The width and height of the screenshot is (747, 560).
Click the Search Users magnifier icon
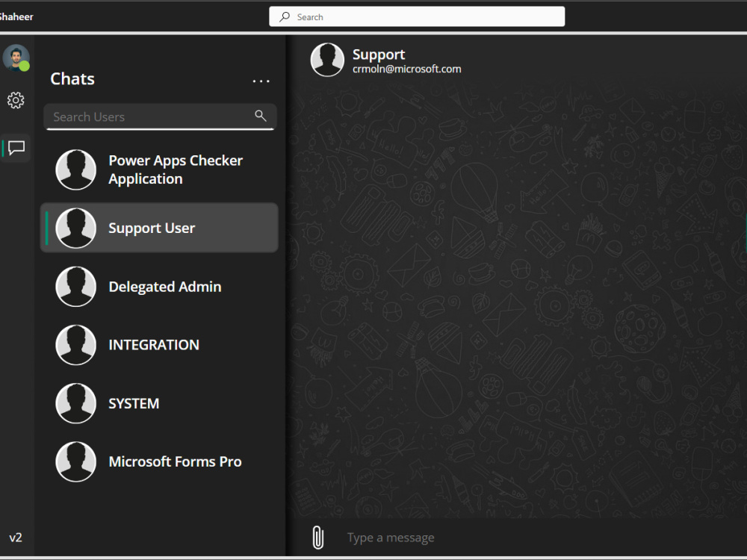pyautogui.click(x=261, y=116)
